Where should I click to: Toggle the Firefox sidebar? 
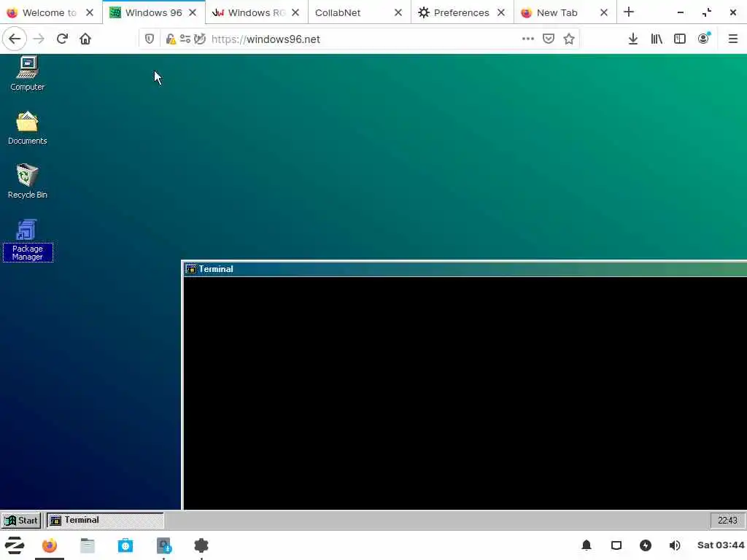click(x=680, y=39)
